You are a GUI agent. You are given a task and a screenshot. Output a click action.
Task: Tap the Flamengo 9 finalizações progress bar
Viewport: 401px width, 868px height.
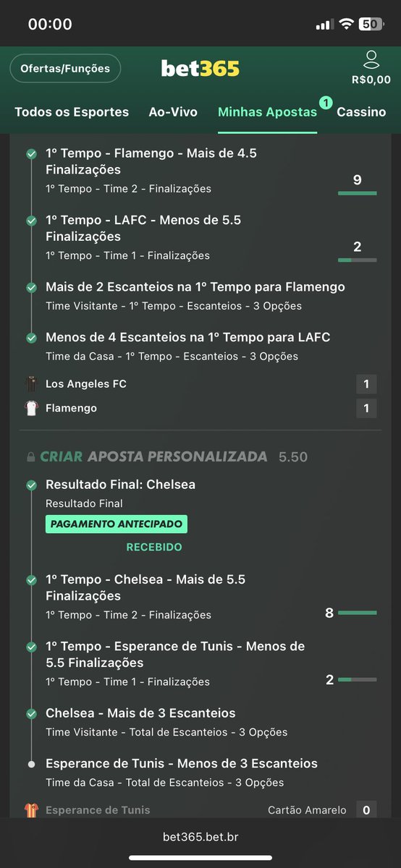(x=358, y=193)
